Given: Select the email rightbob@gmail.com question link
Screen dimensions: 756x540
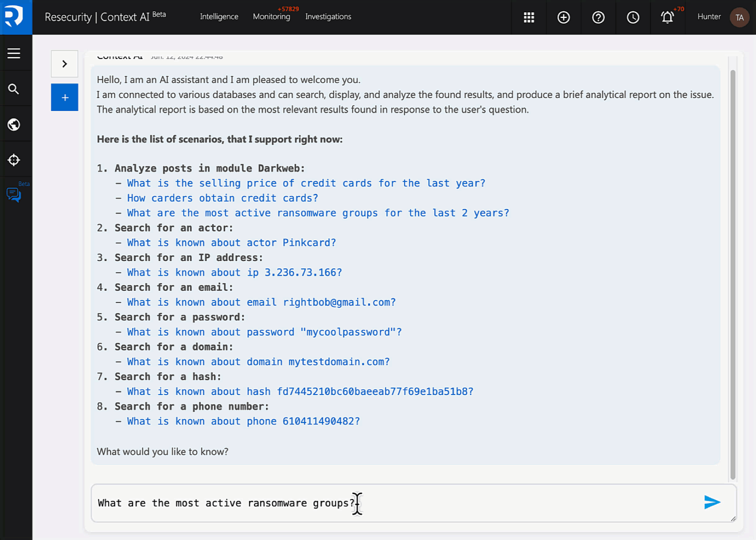Looking at the screenshot, I should click(261, 302).
